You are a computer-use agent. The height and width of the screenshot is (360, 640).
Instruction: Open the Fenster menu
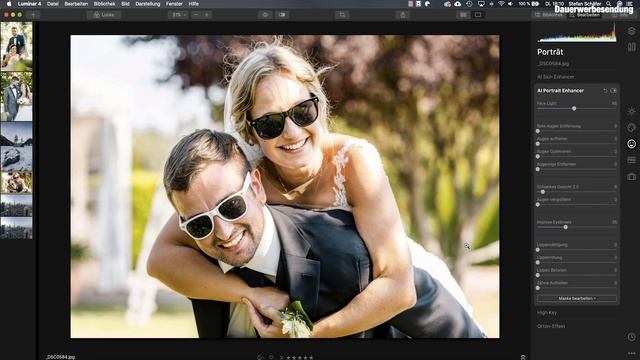(x=174, y=4)
